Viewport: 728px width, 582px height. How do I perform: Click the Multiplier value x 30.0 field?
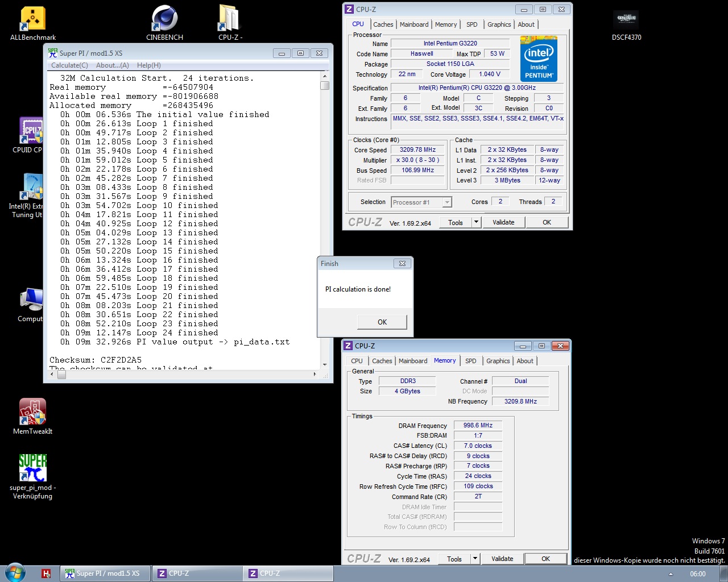(417, 160)
